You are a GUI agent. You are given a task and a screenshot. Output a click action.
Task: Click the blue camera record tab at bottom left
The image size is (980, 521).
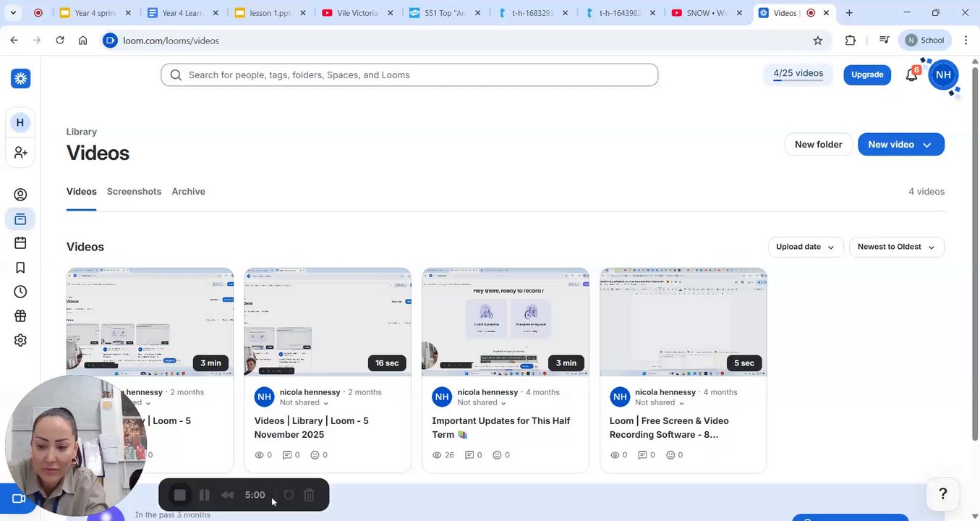[x=19, y=499]
